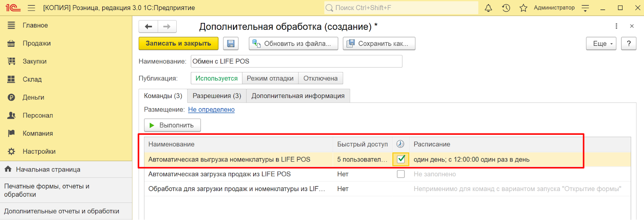Set publication to Отключена
This screenshot has width=644, height=220.
click(320, 78)
